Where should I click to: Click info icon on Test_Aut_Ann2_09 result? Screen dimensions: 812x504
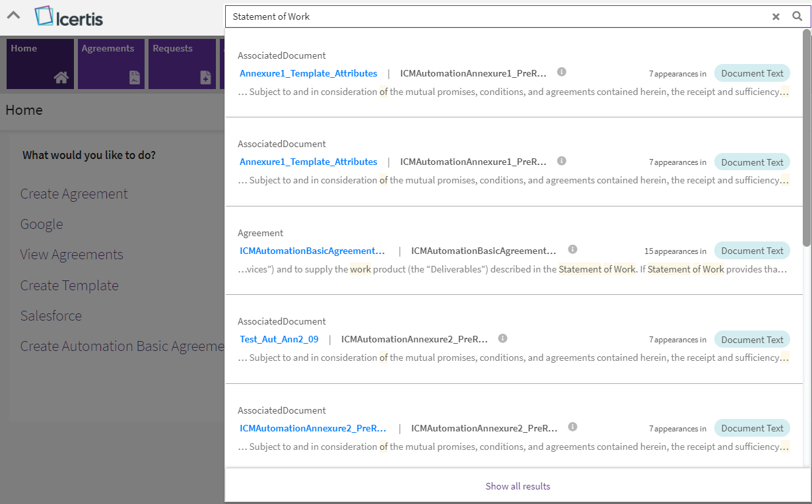pyautogui.click(x=502, y=338)
